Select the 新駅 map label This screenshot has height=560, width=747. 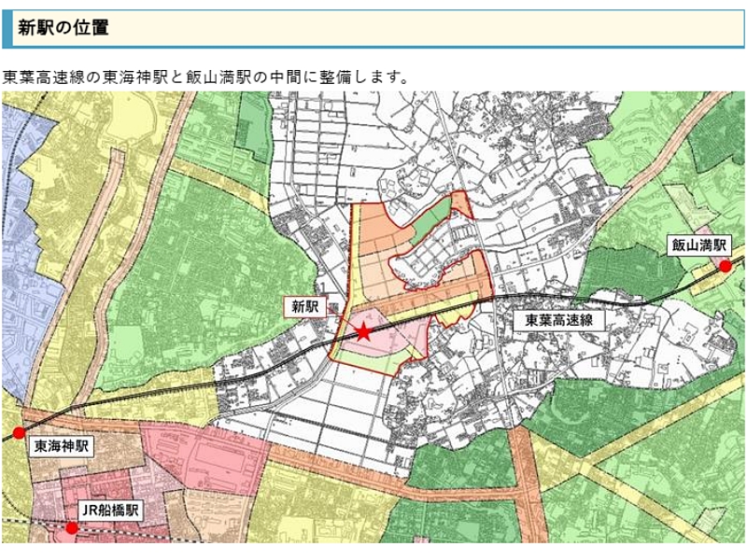coord(305,306)
